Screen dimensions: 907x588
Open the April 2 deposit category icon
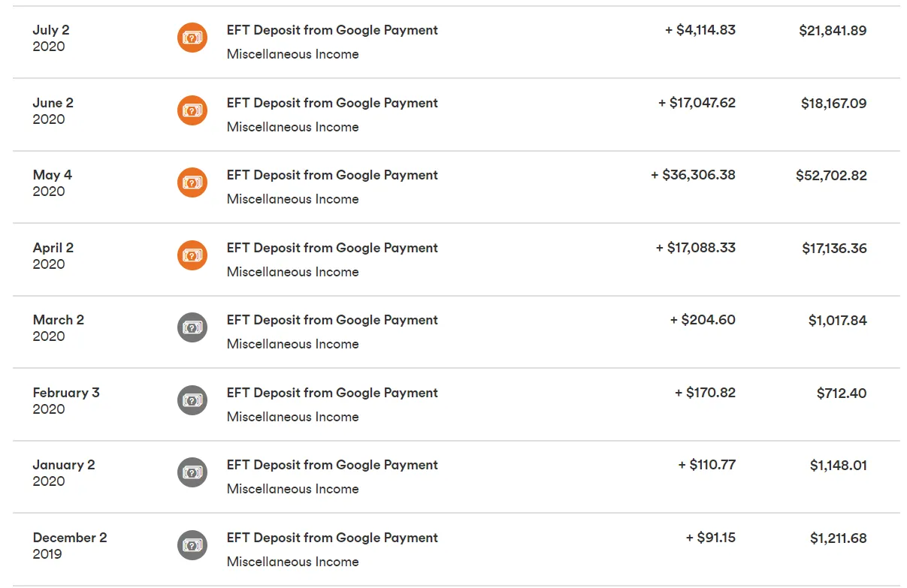[192, 255]
